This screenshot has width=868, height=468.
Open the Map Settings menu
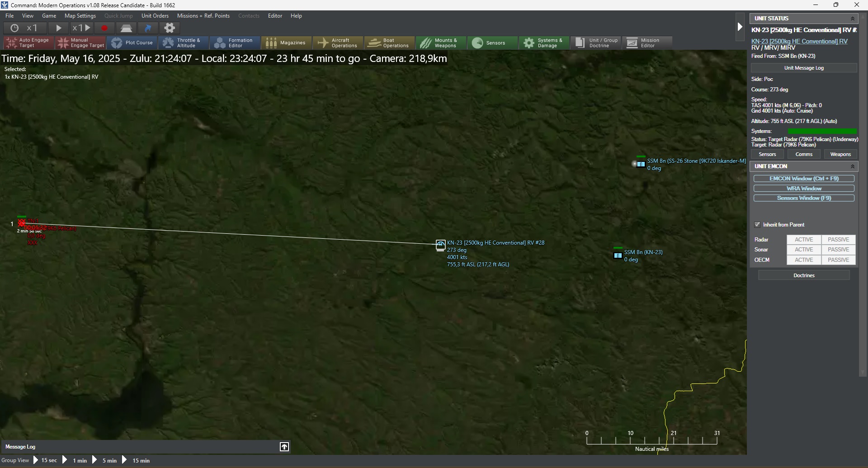[x=80, y=16]
